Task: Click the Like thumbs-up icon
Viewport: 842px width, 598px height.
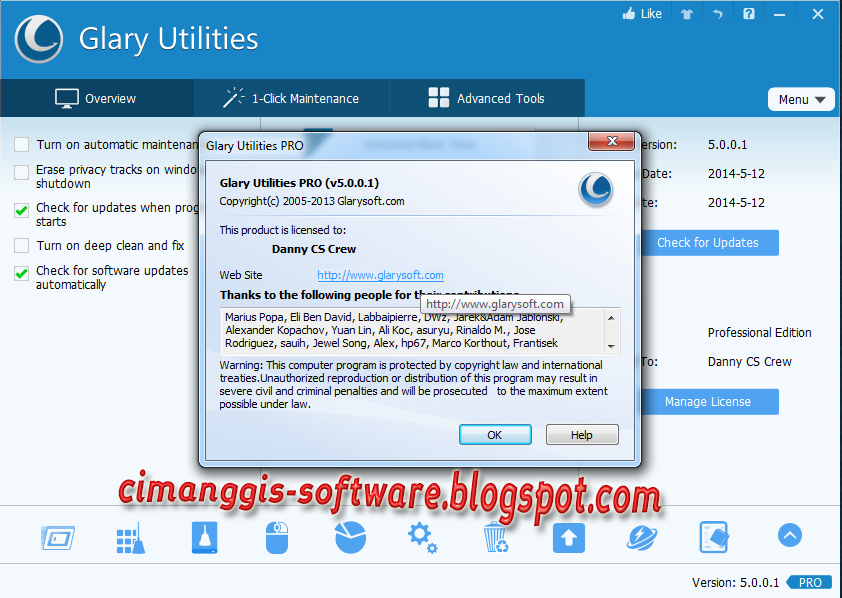Action: 629,13
